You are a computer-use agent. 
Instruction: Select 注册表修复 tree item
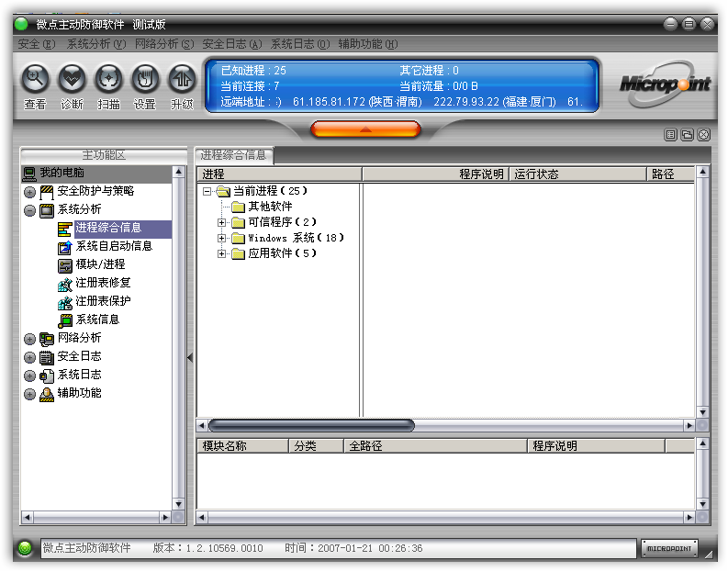tap(103, 283)
